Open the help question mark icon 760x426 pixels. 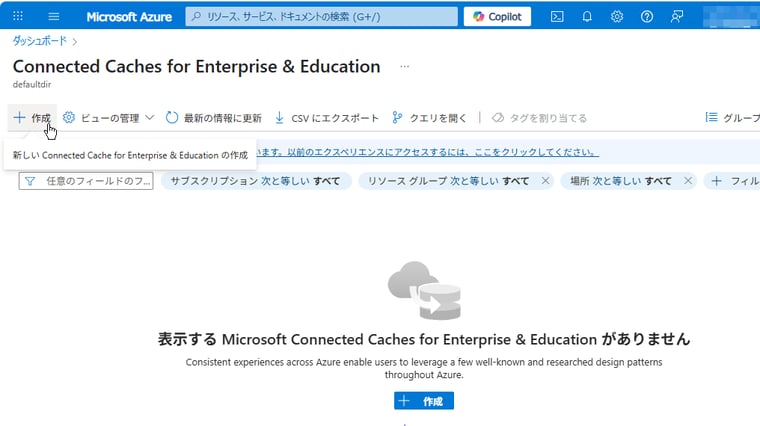(x=647, y=16)
